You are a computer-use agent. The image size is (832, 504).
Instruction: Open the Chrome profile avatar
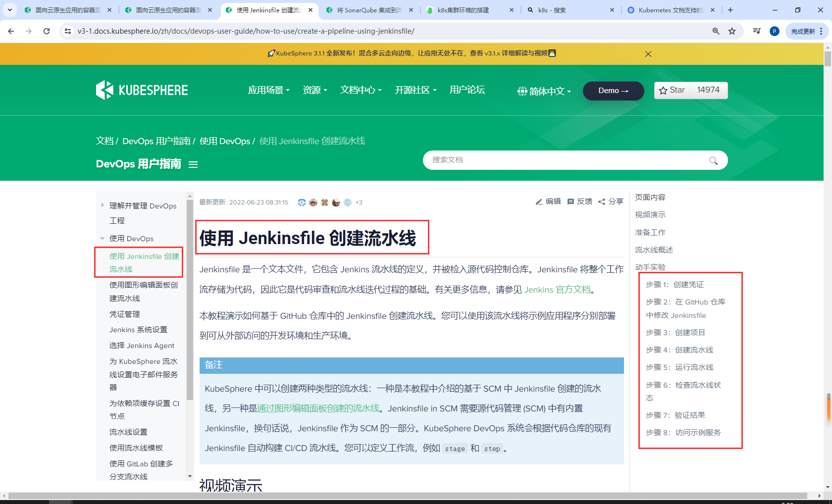(x=775, y=31)
